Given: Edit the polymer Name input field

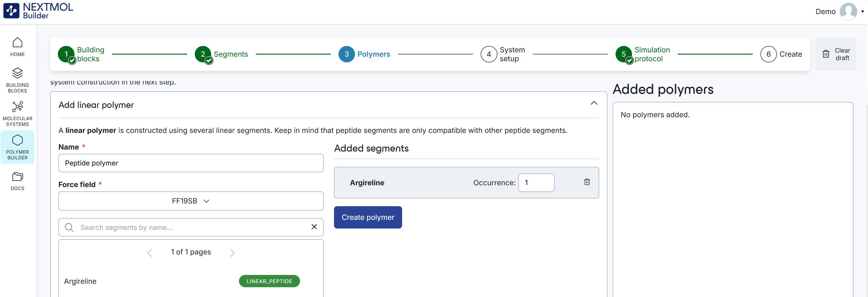Looking at the screenshot, I should click(191, 163).
